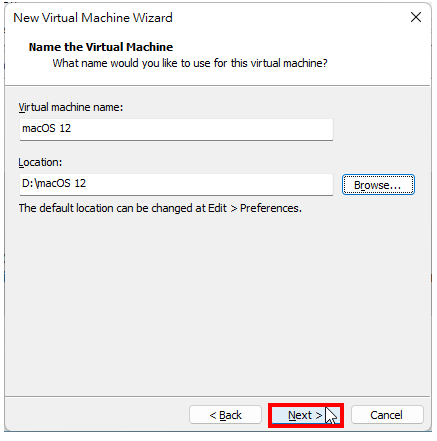Click the "What name would you like" subtitle
Image resolution: width=437 pixels, height=441 pixels.
pyautogui.click(x=190, y=63)
